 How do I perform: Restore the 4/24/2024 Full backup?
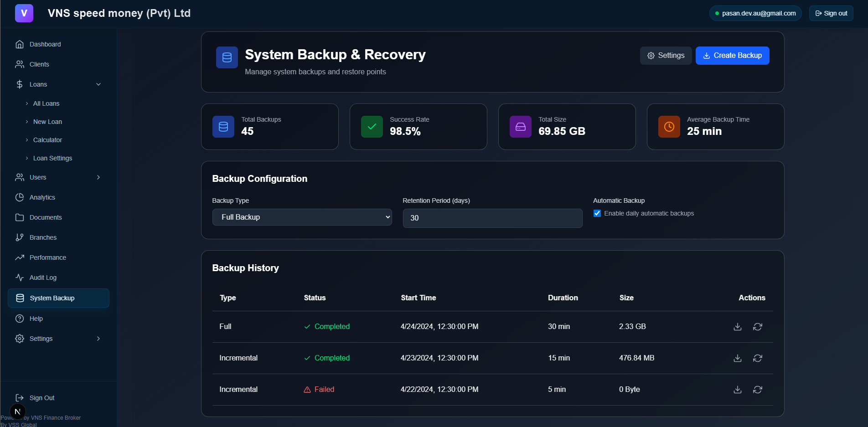758,327
